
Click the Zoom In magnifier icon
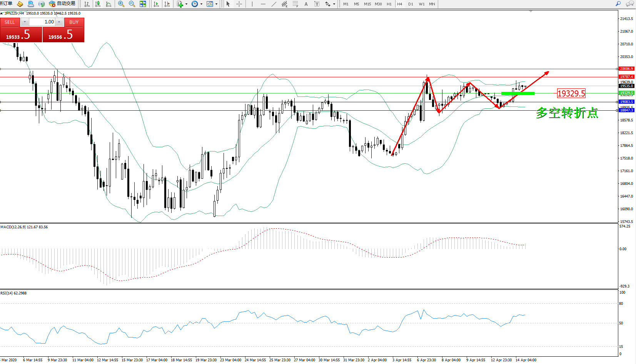pyautogui.click(x=121, y=4)
